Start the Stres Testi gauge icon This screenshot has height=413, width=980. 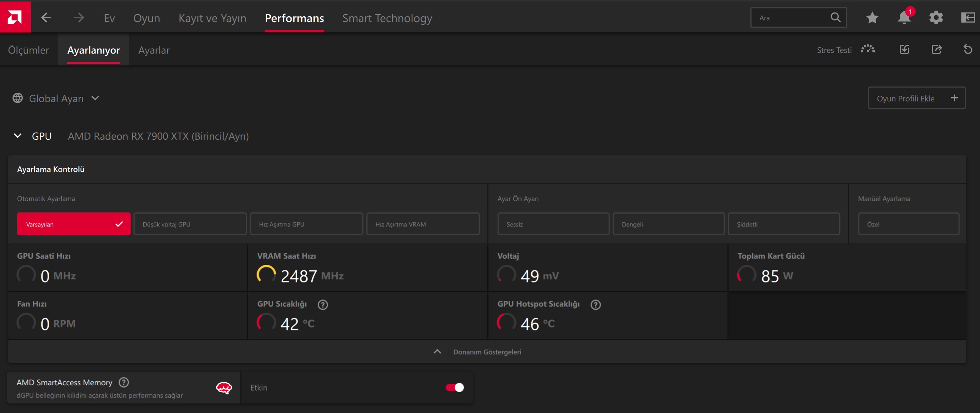868,49
